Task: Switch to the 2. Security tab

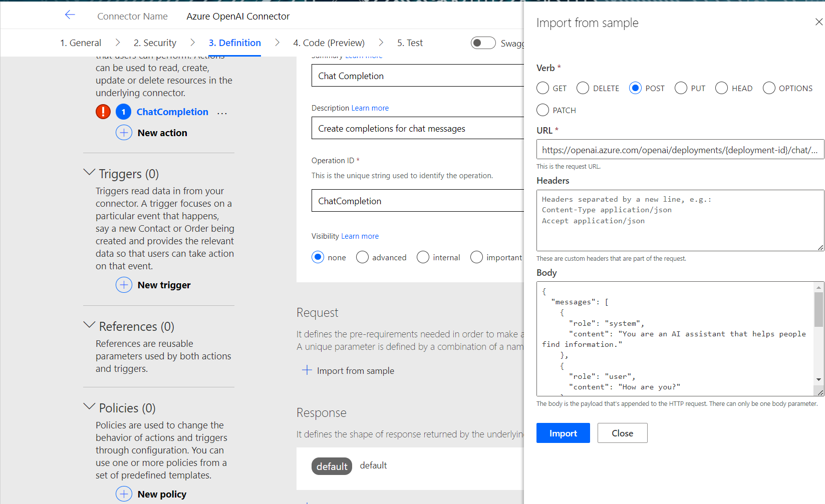Action: click(x=155, y=43)
